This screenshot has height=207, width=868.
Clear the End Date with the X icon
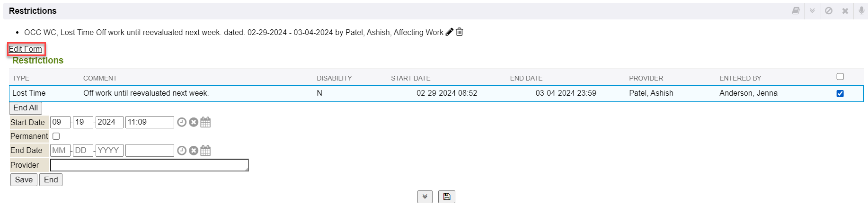[x=194, y=151]
